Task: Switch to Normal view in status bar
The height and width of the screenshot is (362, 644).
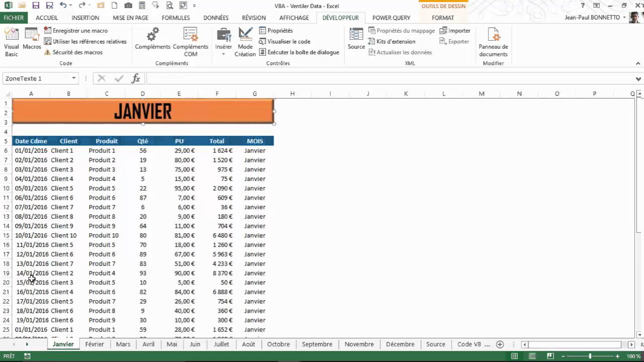Action: (x=515, y=356)
